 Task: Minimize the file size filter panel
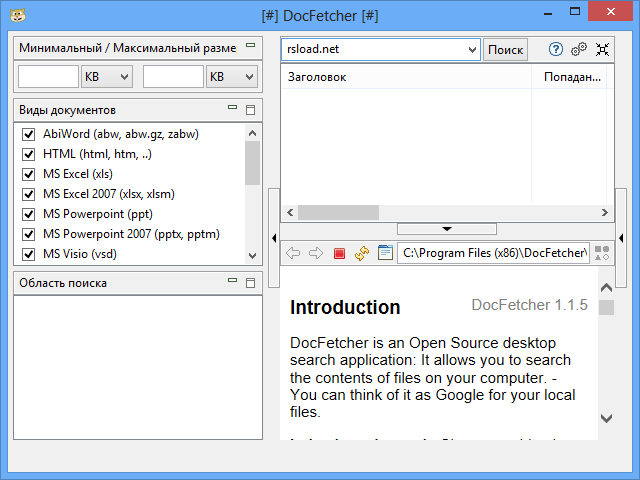251,45
